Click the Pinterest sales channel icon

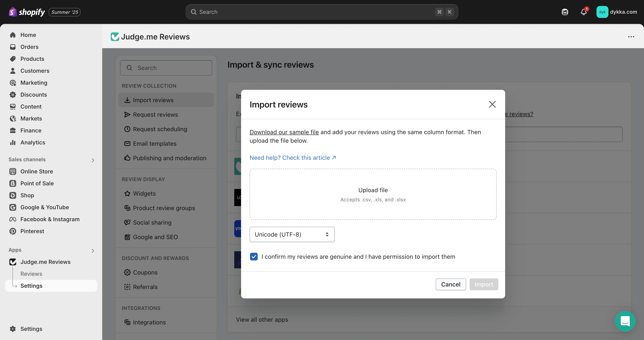13,231
